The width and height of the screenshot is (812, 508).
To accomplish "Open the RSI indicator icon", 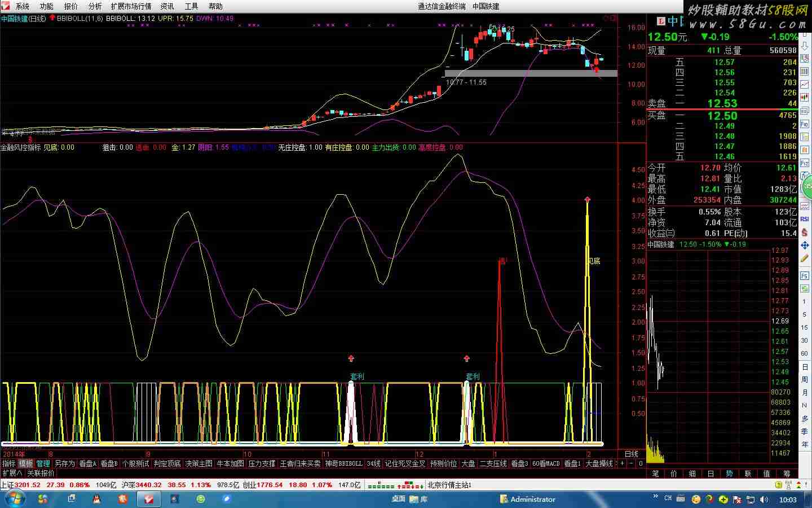I will [805, 219].
